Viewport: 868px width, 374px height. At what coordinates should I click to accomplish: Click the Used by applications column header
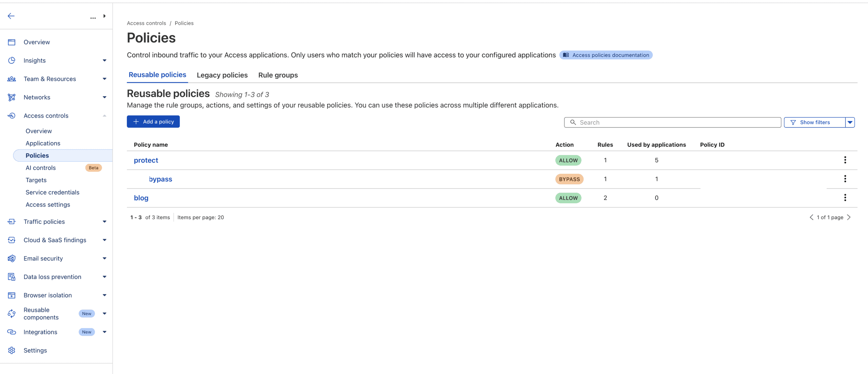click(x=656, y=145)
